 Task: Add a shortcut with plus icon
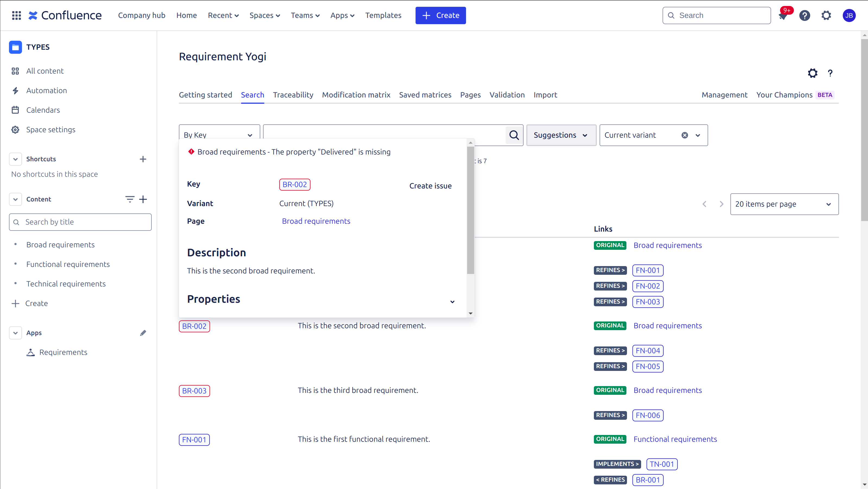coord(143,159)
